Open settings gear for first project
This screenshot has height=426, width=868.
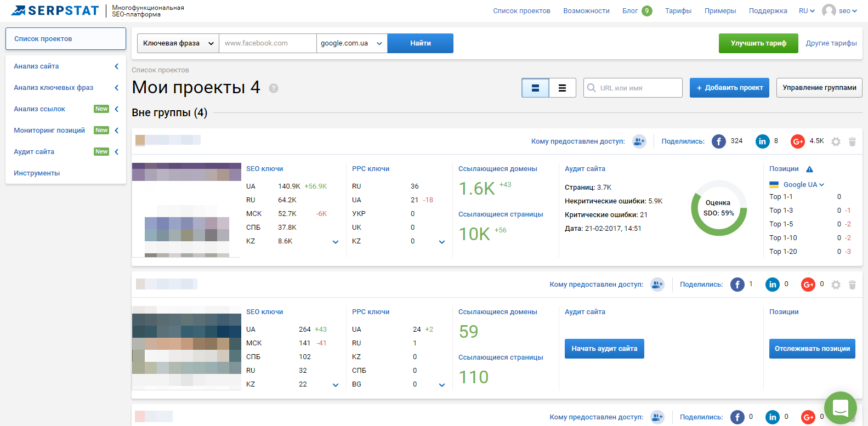click(836, 142)
